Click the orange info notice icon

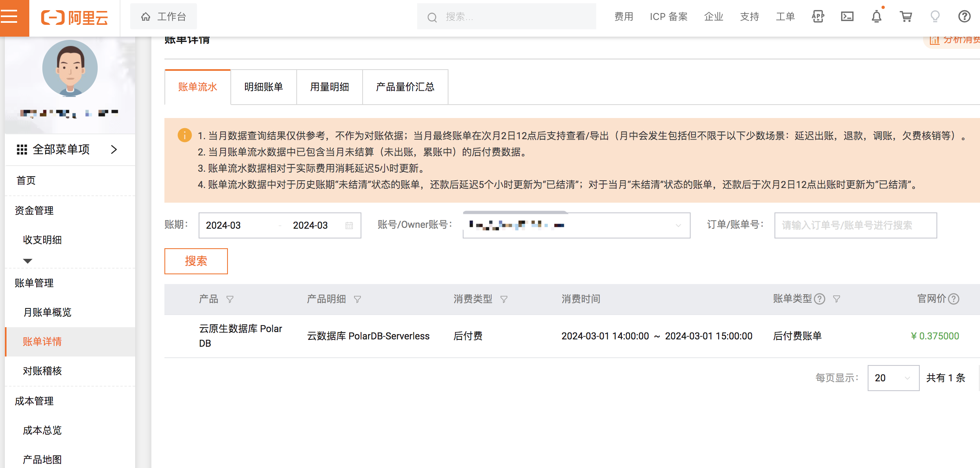[x=185, y=135]
